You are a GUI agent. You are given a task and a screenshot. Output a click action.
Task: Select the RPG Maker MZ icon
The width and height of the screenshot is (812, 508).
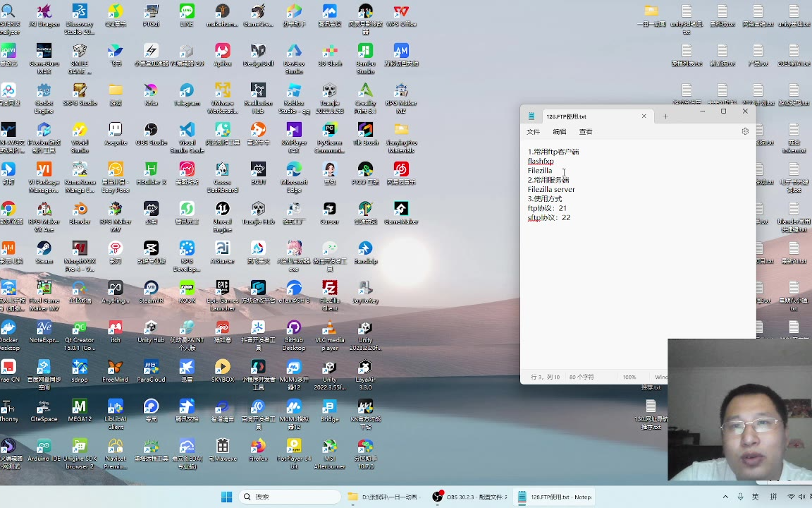tap(401, 98)
